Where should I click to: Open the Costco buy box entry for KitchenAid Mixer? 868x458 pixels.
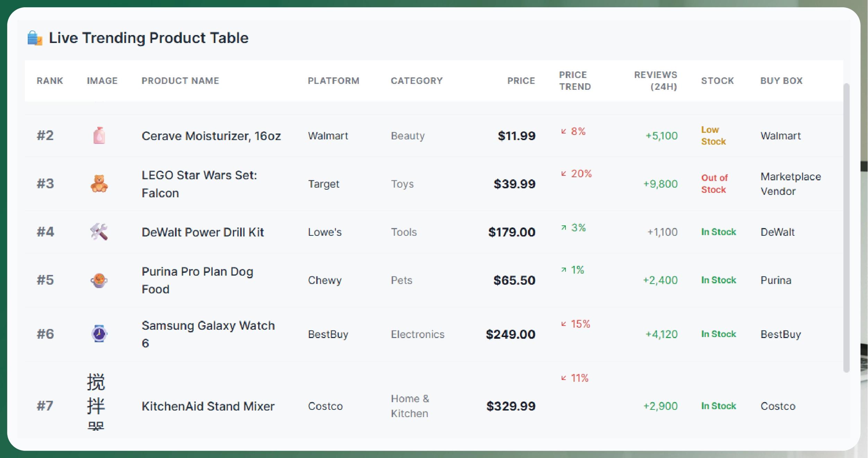(x=778, y=406)
